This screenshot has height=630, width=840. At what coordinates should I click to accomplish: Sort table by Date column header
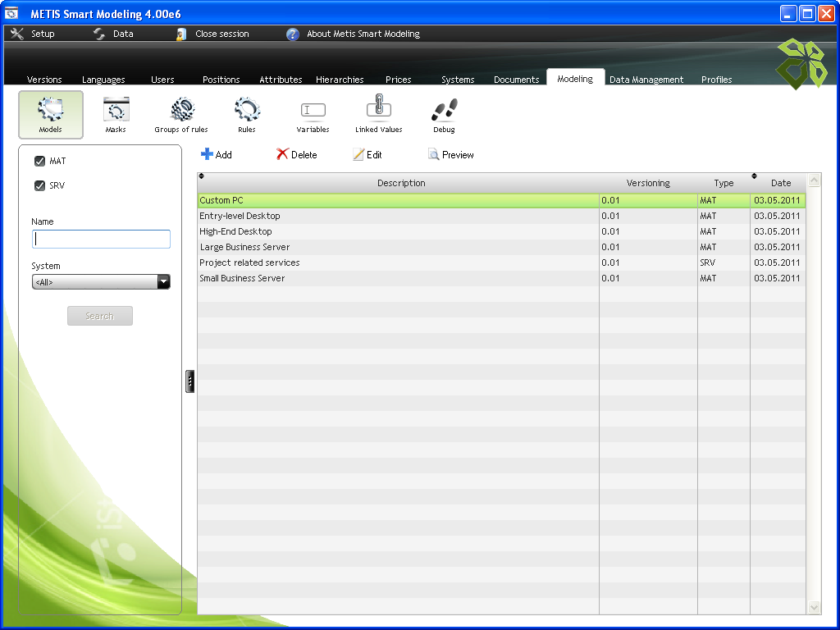[x=780, y=183]
